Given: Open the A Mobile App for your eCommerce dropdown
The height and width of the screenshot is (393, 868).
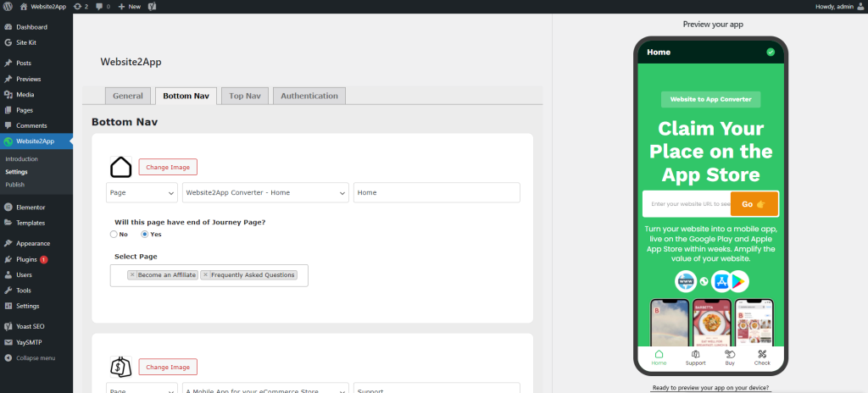Looking at the screenshot, I should (265, 387).
